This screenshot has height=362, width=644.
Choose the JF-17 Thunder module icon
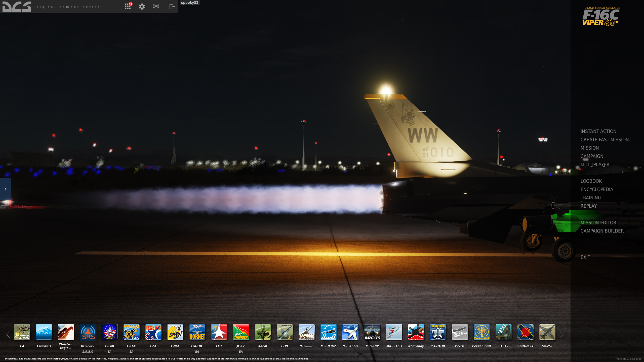pyautogui.click(x=241, y=332)
